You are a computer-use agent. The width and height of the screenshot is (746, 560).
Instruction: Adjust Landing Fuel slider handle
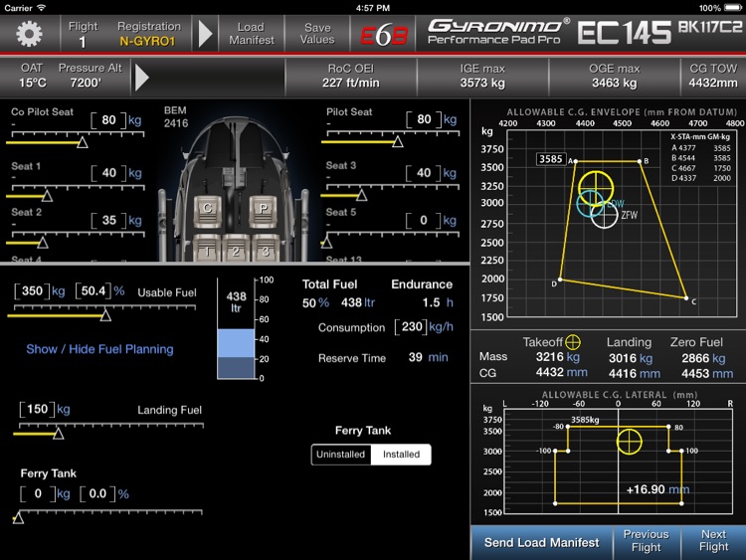click(59, 434)
